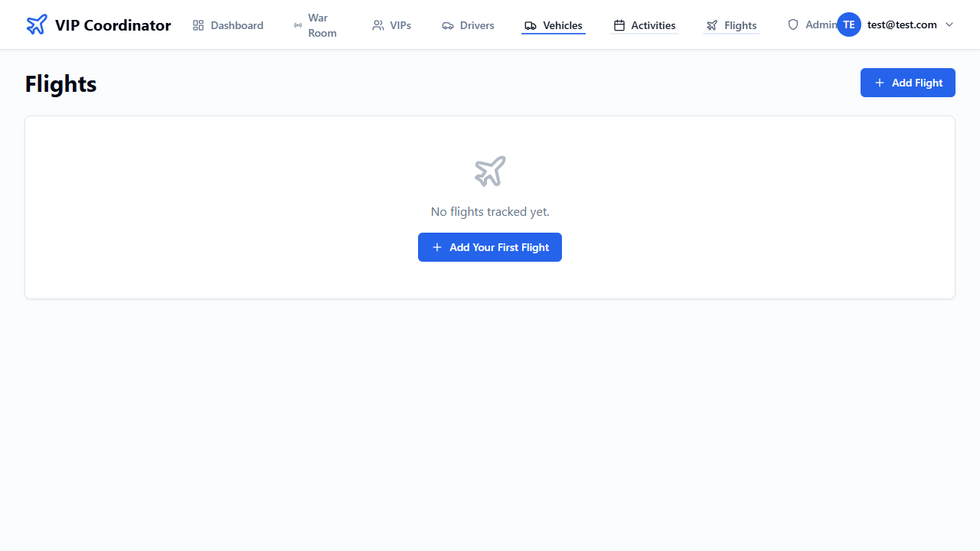Image resolution: width=980 pixels, height=551 pixels.
Task: Click the Drivers car icon
Action: point(448,25)
